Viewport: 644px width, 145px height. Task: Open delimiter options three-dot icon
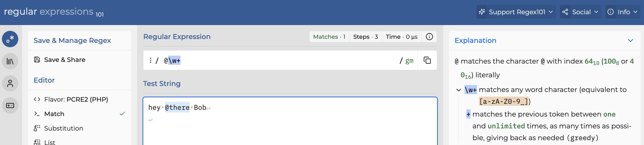(150, 60)
